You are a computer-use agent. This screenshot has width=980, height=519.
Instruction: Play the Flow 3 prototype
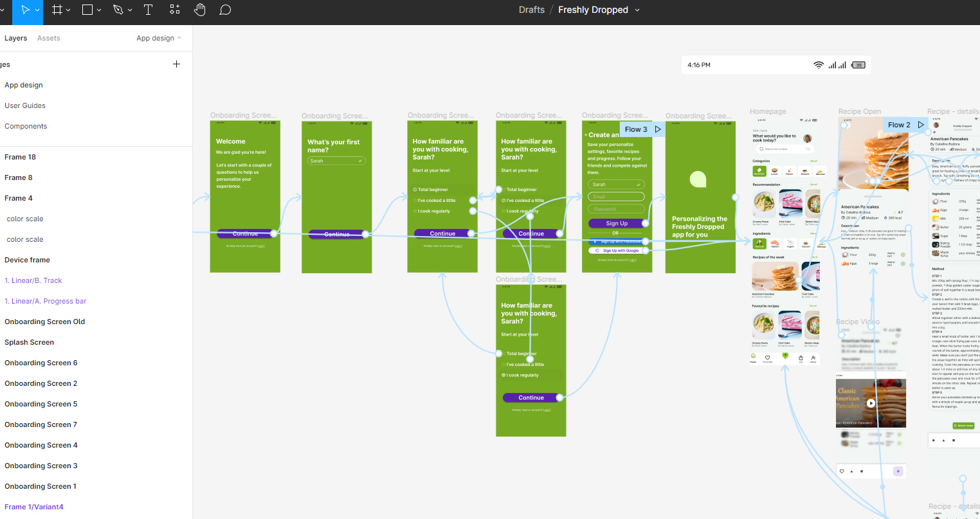tap(658, 129)
